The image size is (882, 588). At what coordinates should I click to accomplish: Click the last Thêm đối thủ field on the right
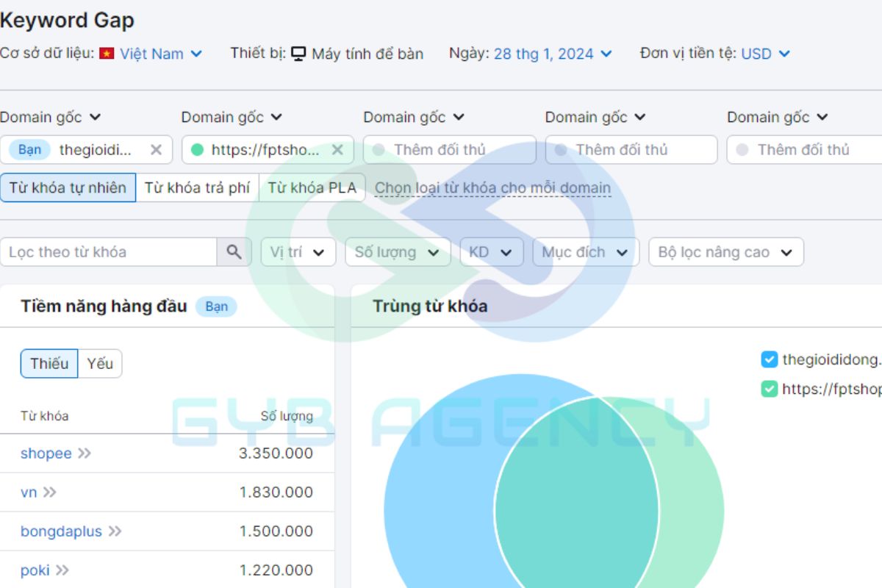click(x=804, y=150)
